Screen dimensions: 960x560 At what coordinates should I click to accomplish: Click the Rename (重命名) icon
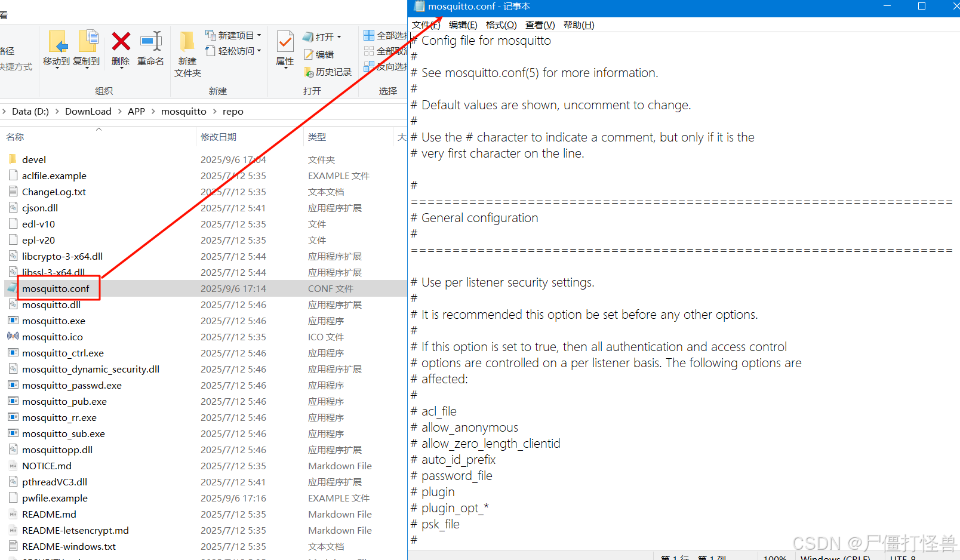[150, 42]
